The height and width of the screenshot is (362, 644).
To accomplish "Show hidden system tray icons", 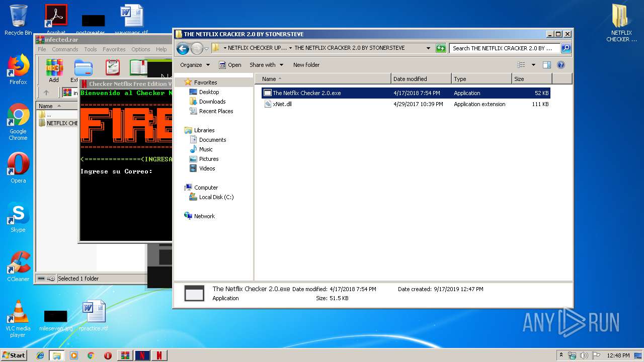I will pyautogui.click(x=561, y=355).
